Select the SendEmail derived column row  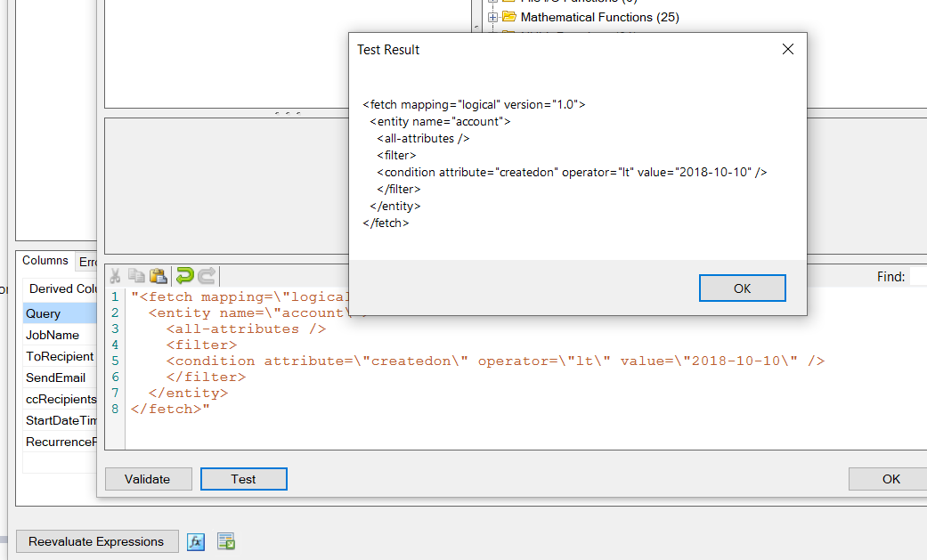tap(55, 377)
